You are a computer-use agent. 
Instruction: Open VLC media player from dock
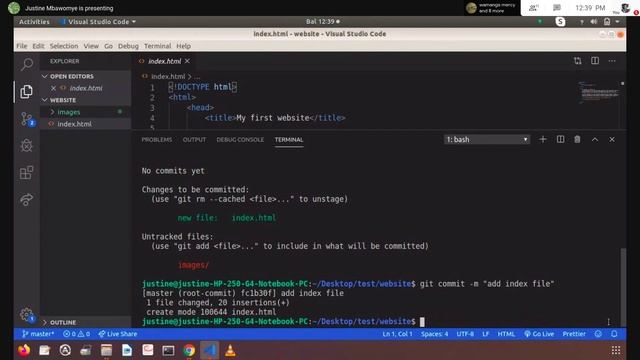coord(230,350)
